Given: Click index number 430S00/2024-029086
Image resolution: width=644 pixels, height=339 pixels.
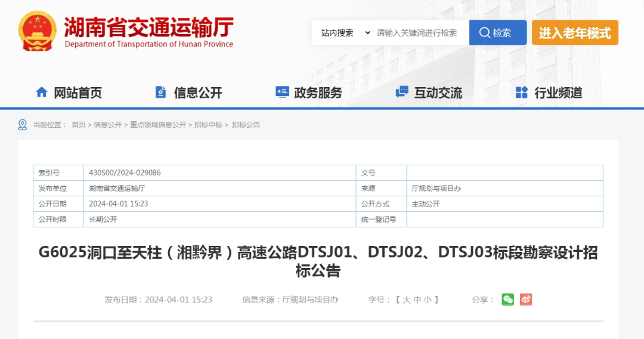Looking at the screenshot, I should [125, 172].
